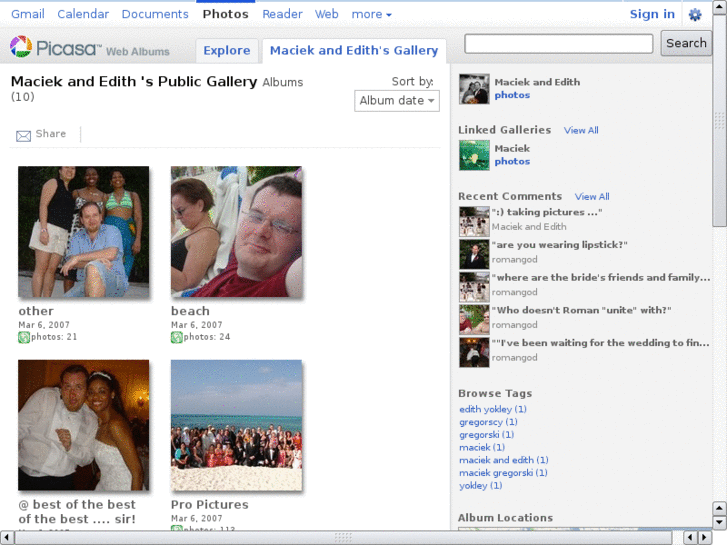Go to Gmail in top navigation
The width and height of the screenshot is (727, 545).
point(28,14)
